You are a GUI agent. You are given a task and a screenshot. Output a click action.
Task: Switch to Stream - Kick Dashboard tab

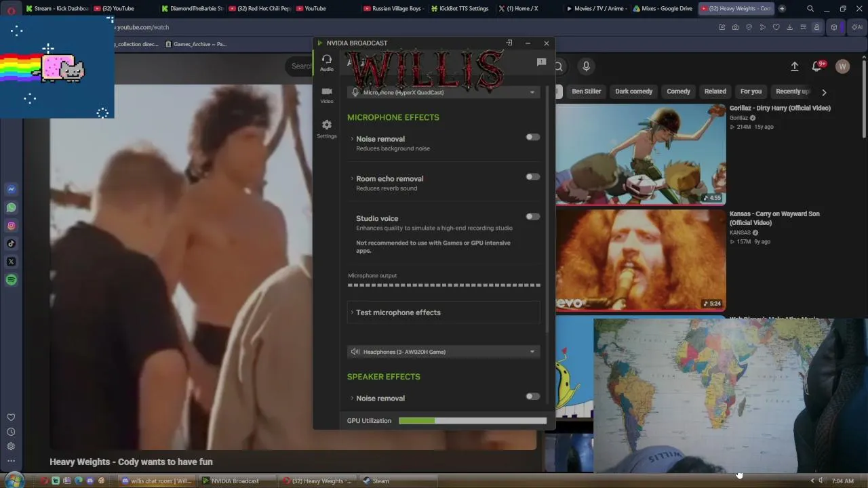[56, 9]
